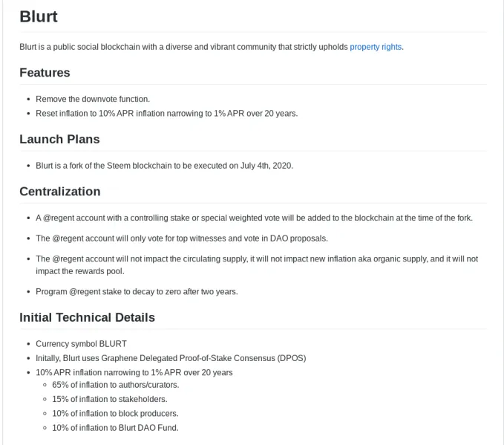Click '15% of inflation to stakeholders'

[x=110, y=399]
